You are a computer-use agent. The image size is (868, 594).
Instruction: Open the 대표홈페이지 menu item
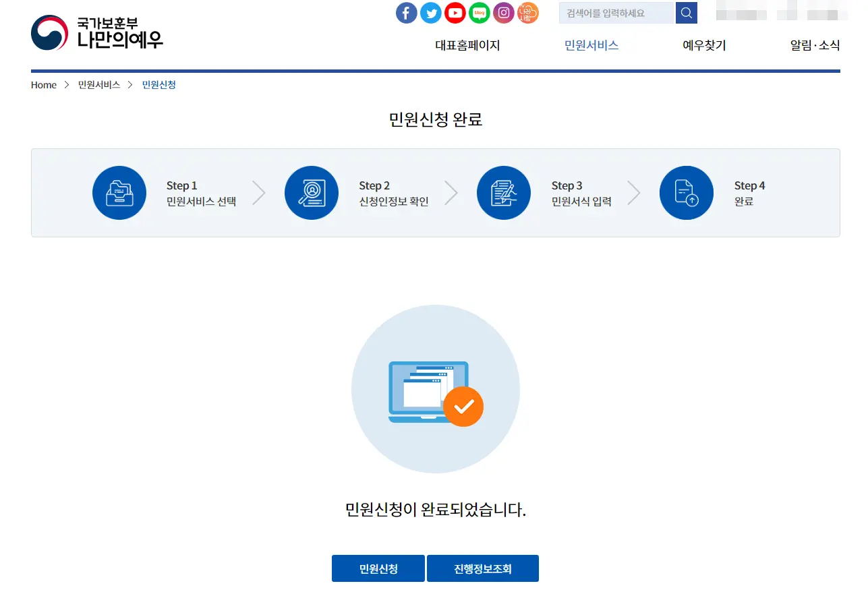468,45
